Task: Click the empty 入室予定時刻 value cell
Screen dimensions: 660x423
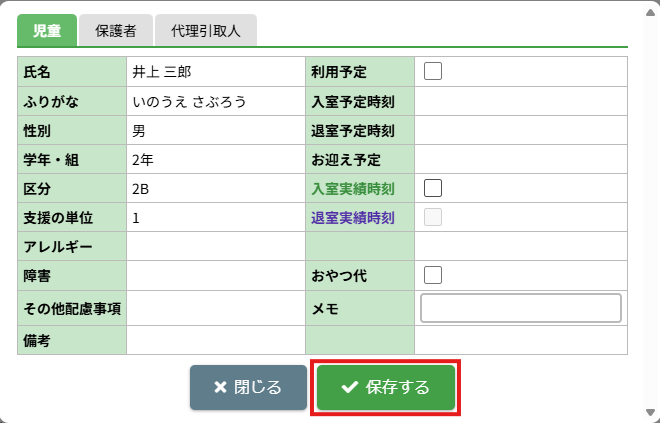Action: pos(520,101)
